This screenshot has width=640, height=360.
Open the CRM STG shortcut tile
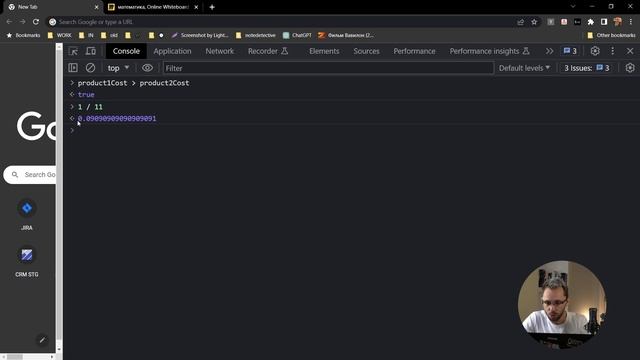pyautogui.click(x=27, y=262)
